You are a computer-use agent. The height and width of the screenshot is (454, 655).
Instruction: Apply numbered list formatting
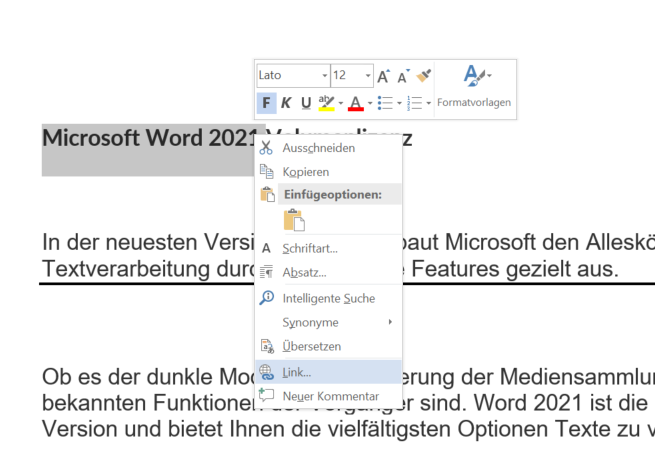[414, 103]
